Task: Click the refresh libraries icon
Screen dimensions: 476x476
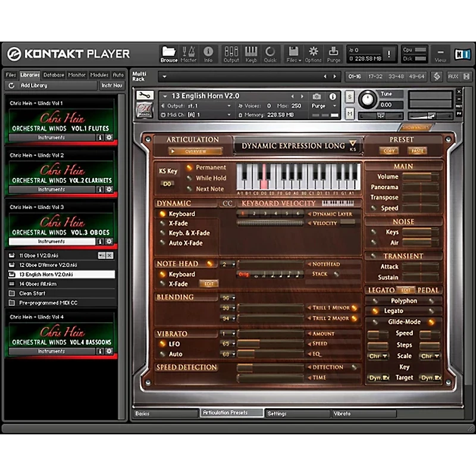Action: pyautogui.click(x=11, y=86)
